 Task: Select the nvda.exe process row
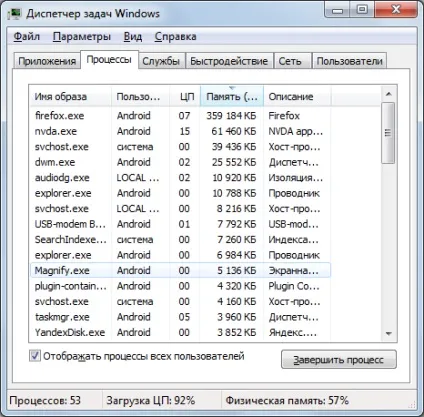pyautogui.click(x=180, y=131)
